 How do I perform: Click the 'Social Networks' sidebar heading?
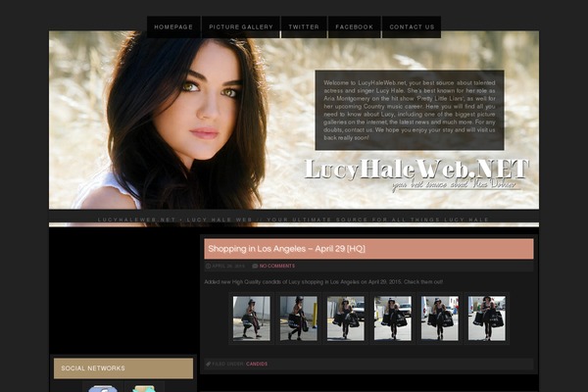(123, 368)
